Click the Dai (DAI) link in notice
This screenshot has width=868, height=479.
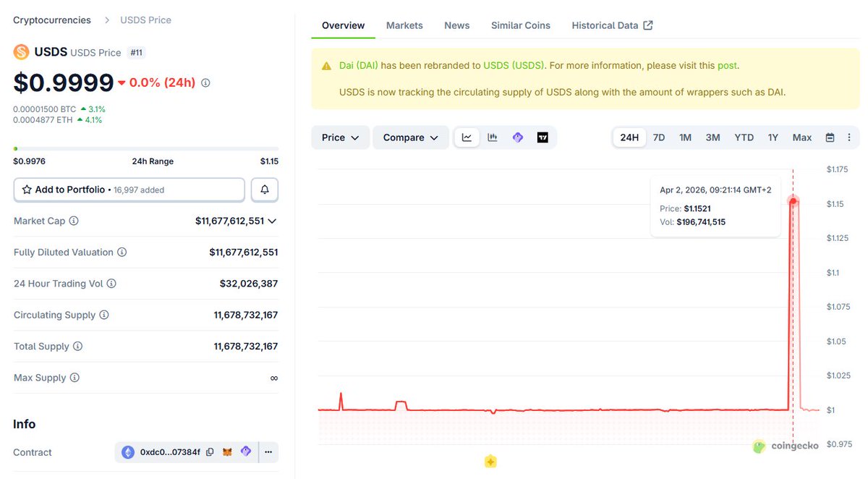point(359,66)
